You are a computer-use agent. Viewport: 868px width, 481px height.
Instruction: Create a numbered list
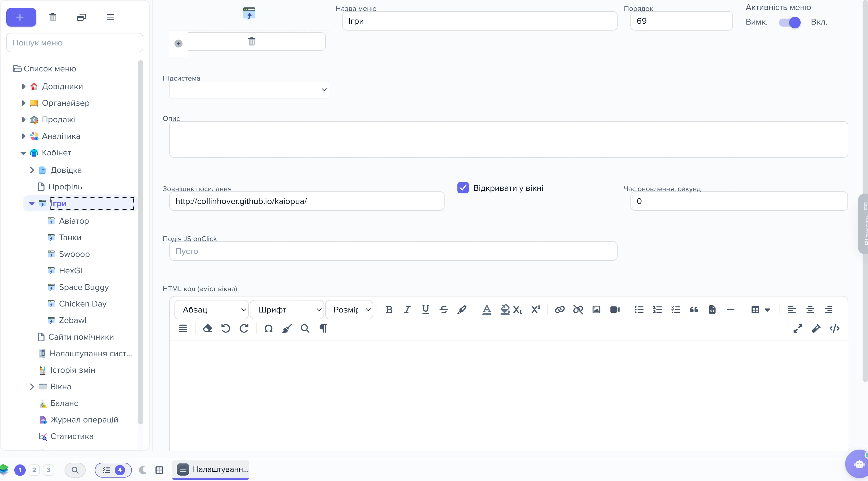pos(657,309)
